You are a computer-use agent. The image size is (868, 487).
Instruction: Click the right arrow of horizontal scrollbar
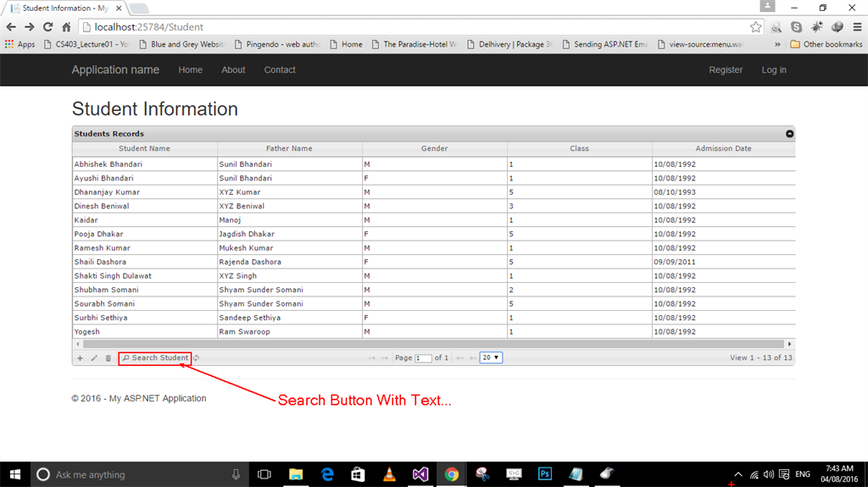(789, 344)
